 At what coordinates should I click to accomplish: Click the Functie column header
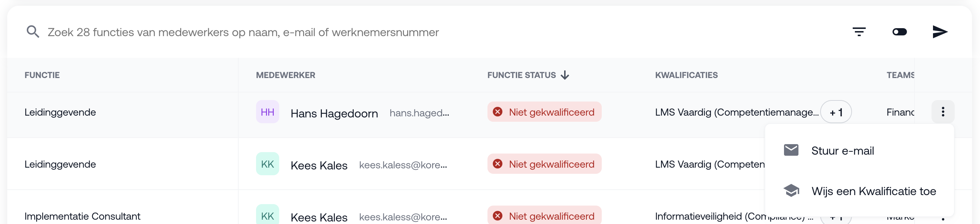[42, 75]
